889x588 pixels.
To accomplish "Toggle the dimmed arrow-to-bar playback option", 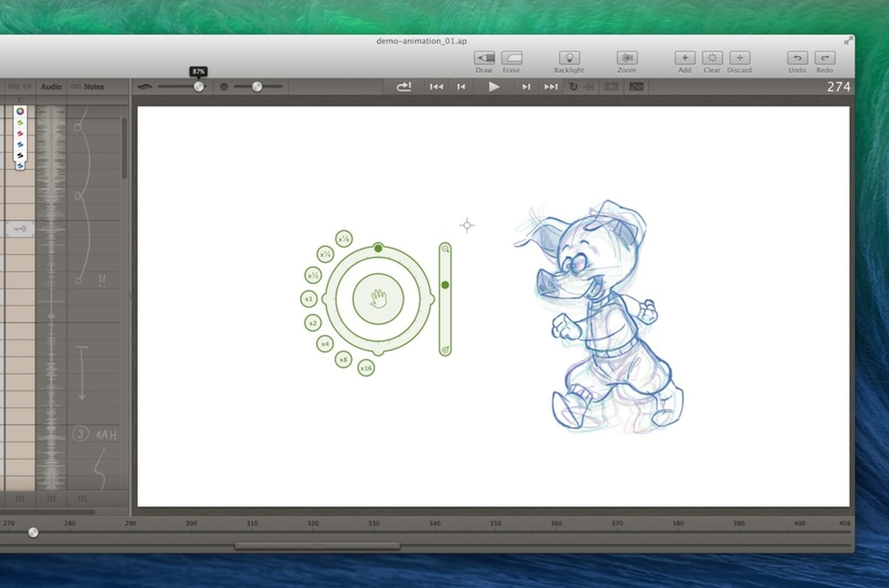I will (588, 87).
